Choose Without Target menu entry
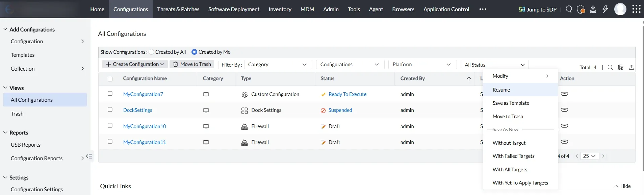 (520, 143)
